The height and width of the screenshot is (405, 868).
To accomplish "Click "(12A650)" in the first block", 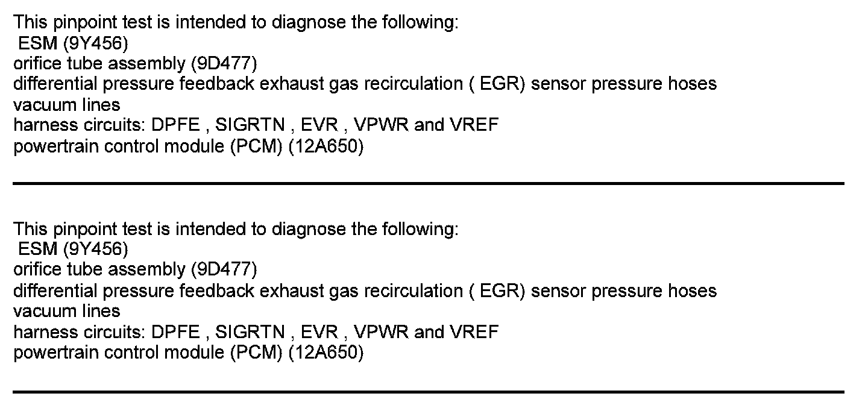I will coord(326,146).
